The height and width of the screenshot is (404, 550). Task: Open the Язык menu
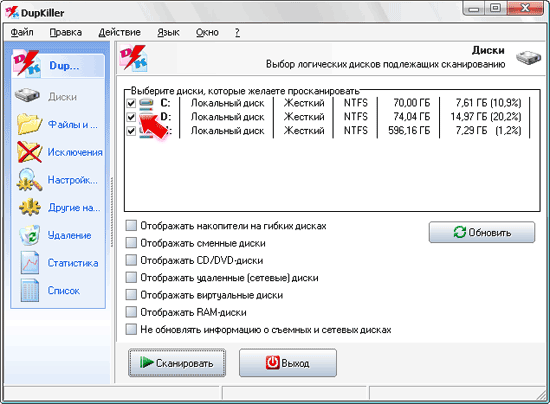click(x=168, y=32)
